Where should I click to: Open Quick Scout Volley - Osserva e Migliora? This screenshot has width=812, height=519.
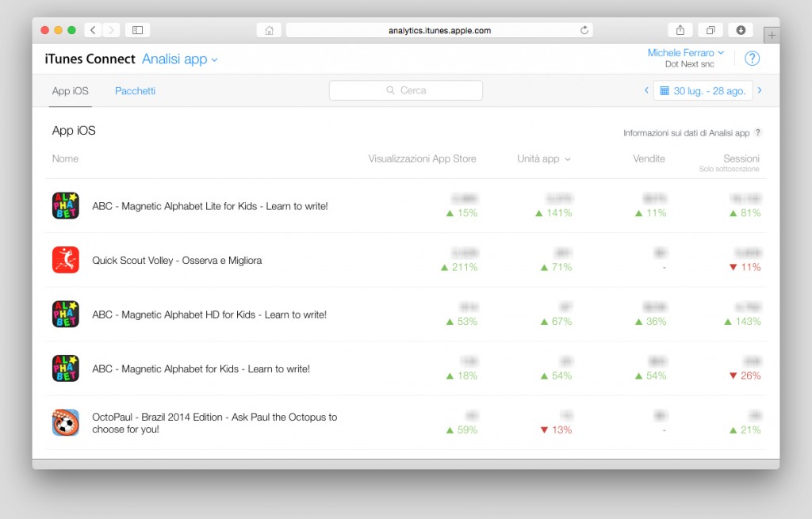(x=177, y=260)
